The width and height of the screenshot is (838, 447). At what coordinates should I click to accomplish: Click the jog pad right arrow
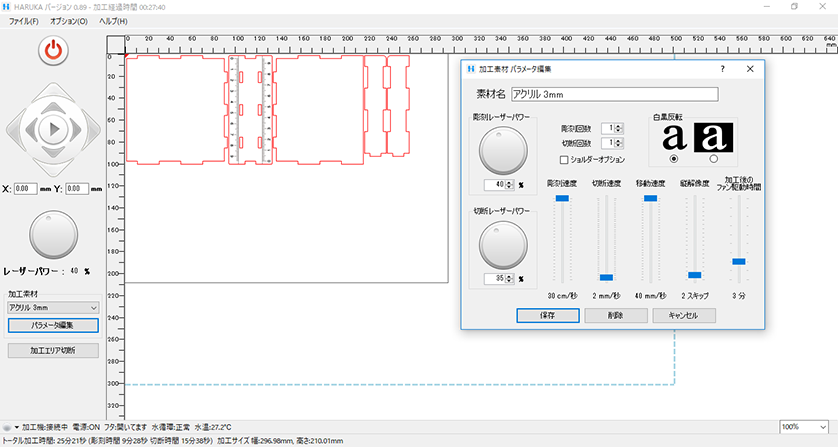click(x=88, y=128)
